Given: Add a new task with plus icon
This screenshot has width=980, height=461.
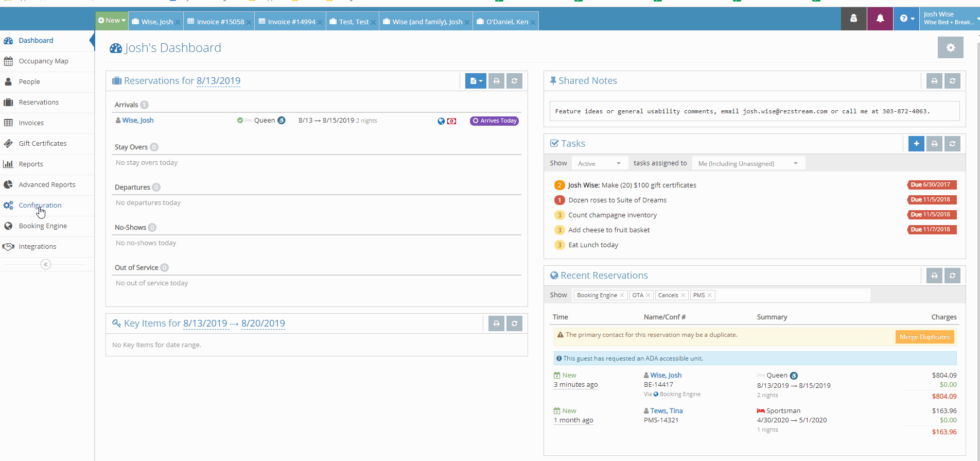Looking at the screenshot, I should (916, 144).
